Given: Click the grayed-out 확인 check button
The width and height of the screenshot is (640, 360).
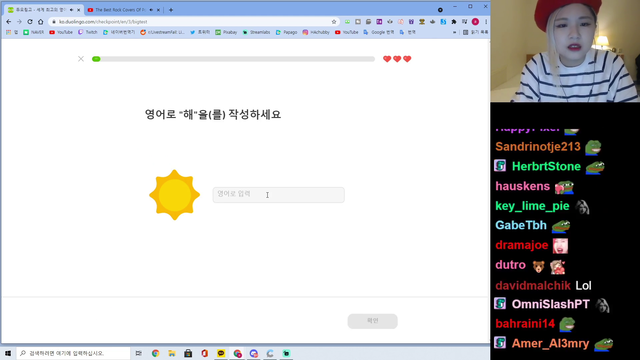Looking at the screenshot, I should click(x=372, y=321).
